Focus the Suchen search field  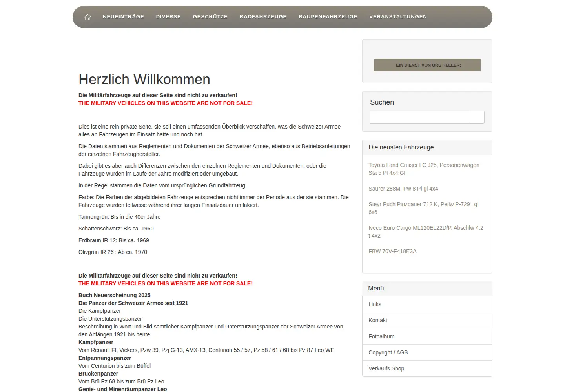pos(420,117)
